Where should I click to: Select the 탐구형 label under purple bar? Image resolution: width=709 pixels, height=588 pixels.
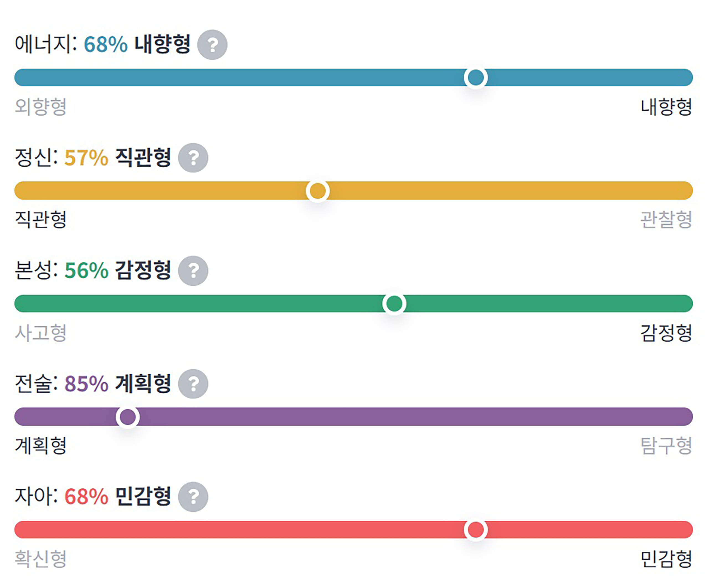666,446
